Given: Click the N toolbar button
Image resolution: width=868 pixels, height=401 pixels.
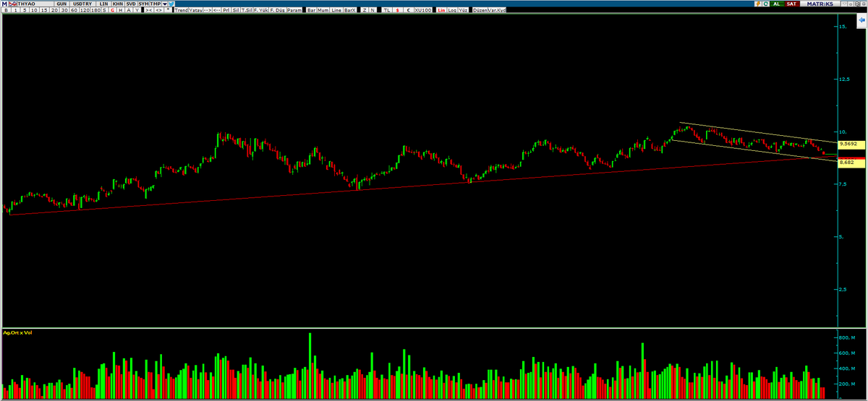Looking at the screenshot, I should click(x=373, y=10).
